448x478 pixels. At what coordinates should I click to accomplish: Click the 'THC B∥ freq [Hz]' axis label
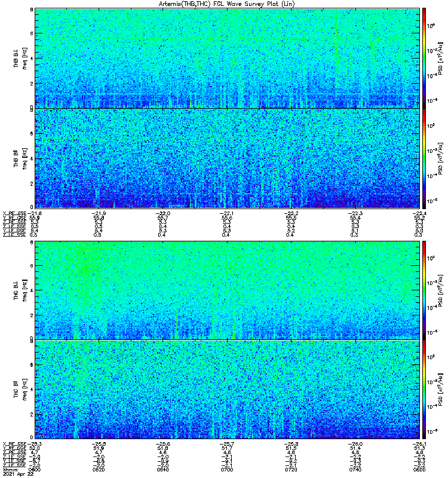tap(20, 390)
